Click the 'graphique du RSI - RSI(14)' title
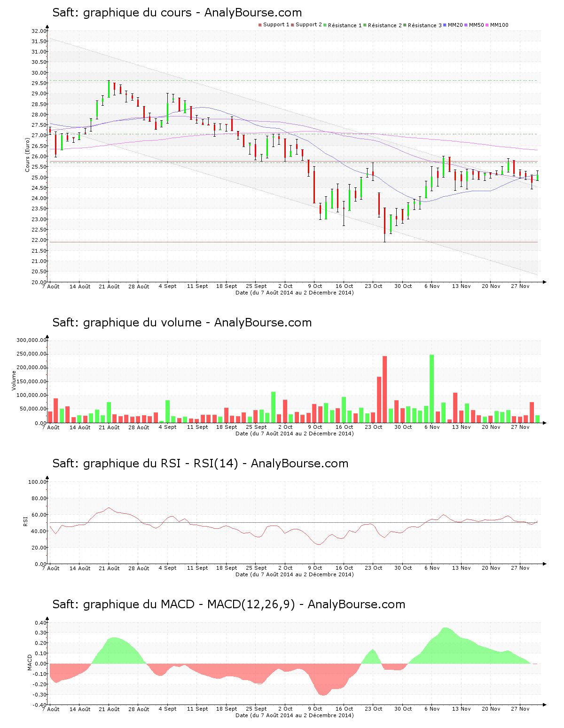The width and height of the screenshot is (564, 728). point(161,464)
